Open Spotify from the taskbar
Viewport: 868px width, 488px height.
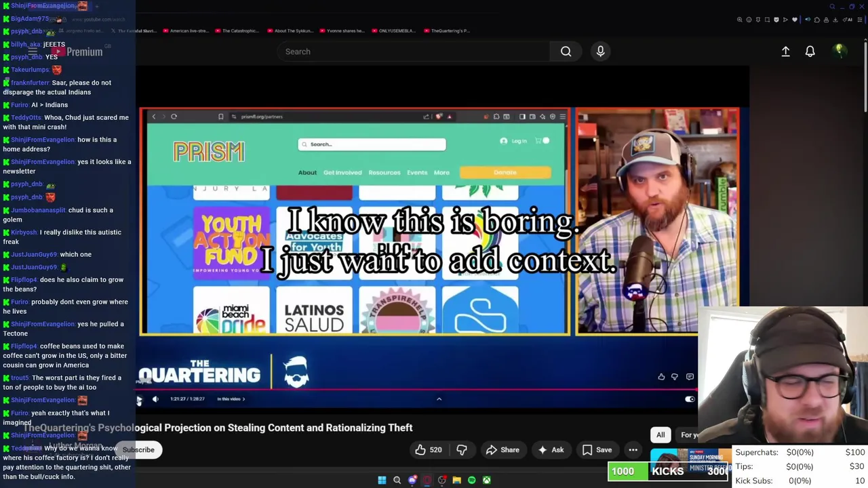click(x=472, y=481)
